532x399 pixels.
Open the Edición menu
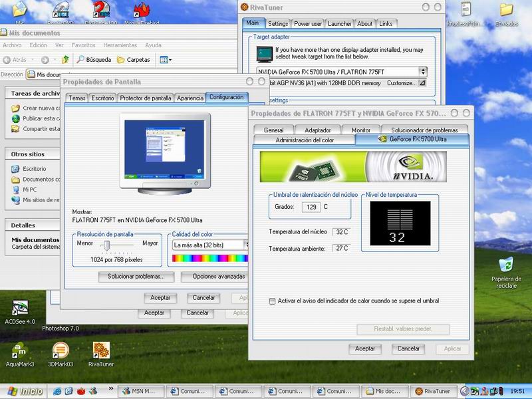[x=39, y=45]
